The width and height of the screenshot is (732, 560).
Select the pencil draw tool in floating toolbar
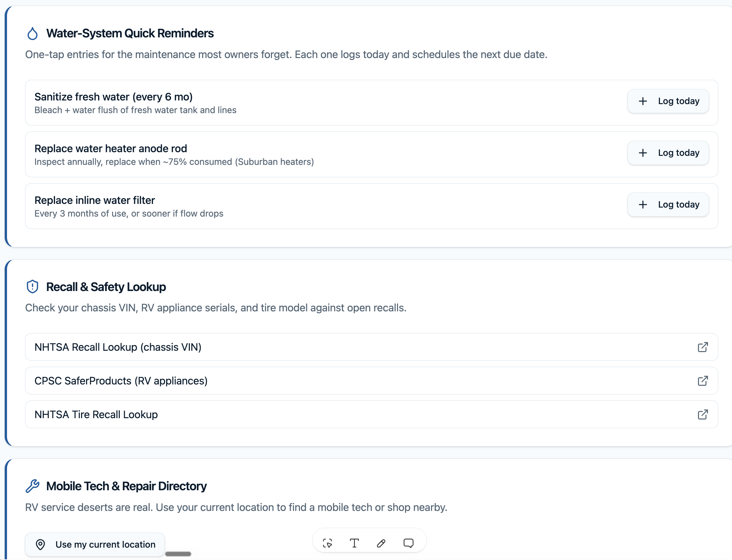click(381, 543)
